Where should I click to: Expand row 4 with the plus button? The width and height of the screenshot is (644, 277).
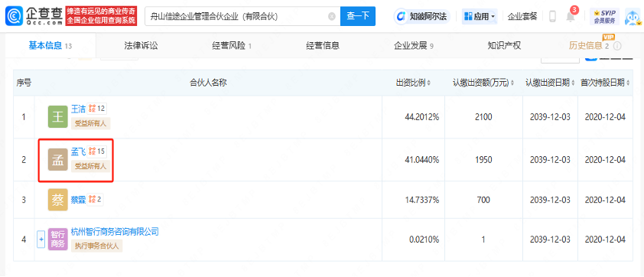(41, 240)
